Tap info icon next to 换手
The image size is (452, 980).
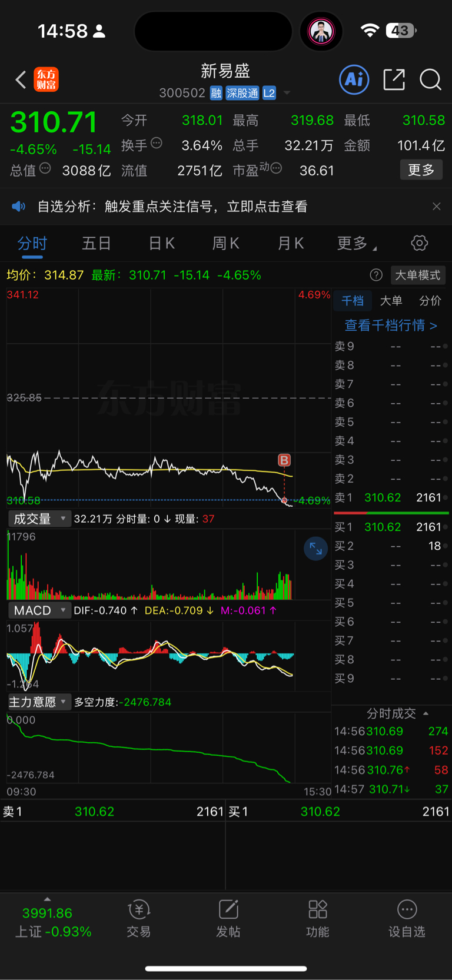pos(157,143)
